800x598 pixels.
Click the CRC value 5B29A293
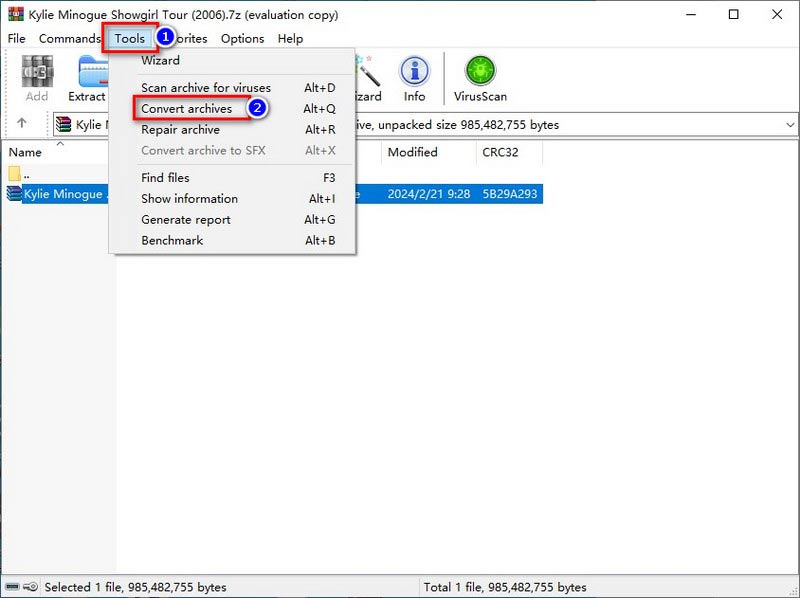510,194
